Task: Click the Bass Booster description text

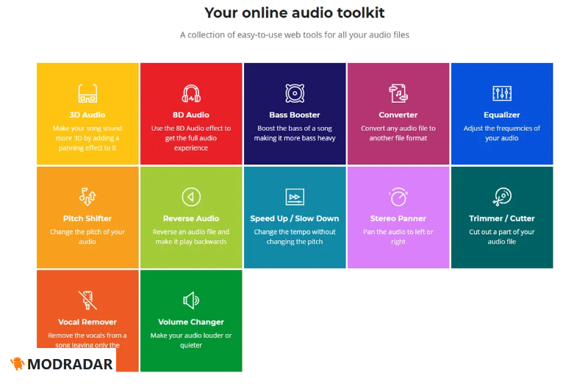Action: [295, 133]
